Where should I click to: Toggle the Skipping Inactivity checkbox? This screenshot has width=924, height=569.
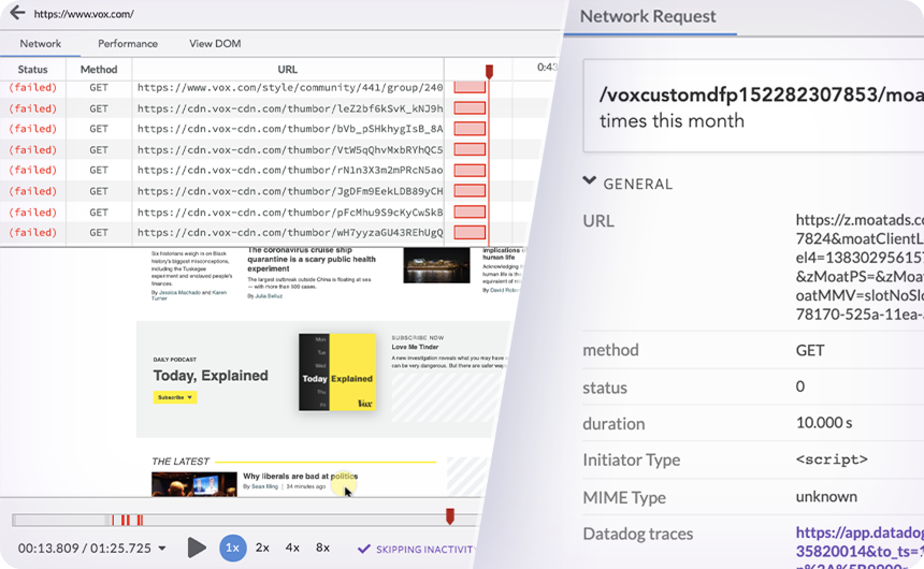click(x=364, y=549)
